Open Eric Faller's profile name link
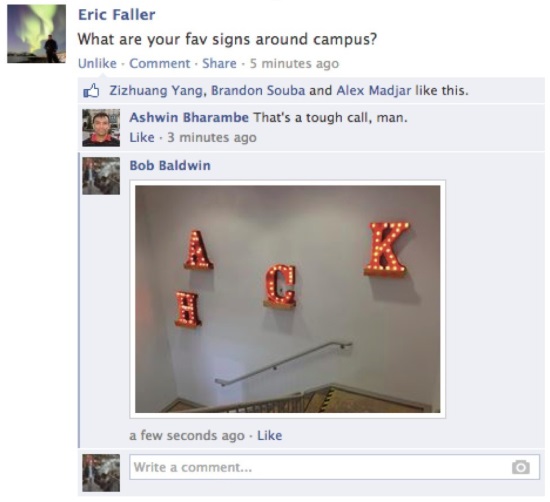 pos(116,15)
